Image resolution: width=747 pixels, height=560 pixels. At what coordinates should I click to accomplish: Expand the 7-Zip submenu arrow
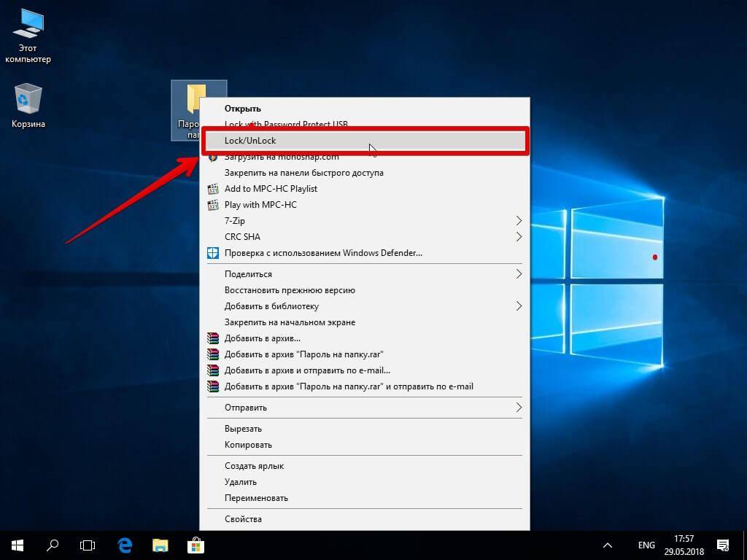click(519, 221)
